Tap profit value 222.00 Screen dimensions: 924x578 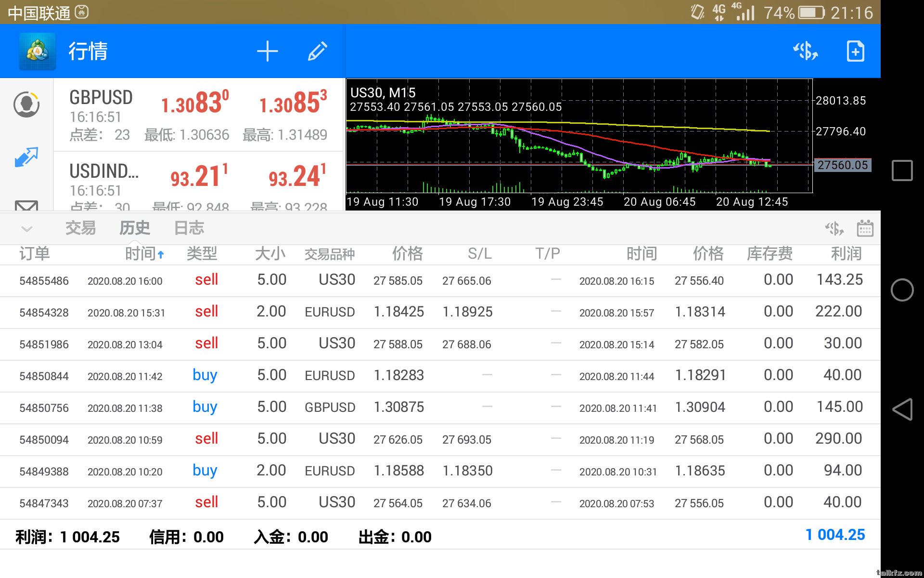click(839, 312)
